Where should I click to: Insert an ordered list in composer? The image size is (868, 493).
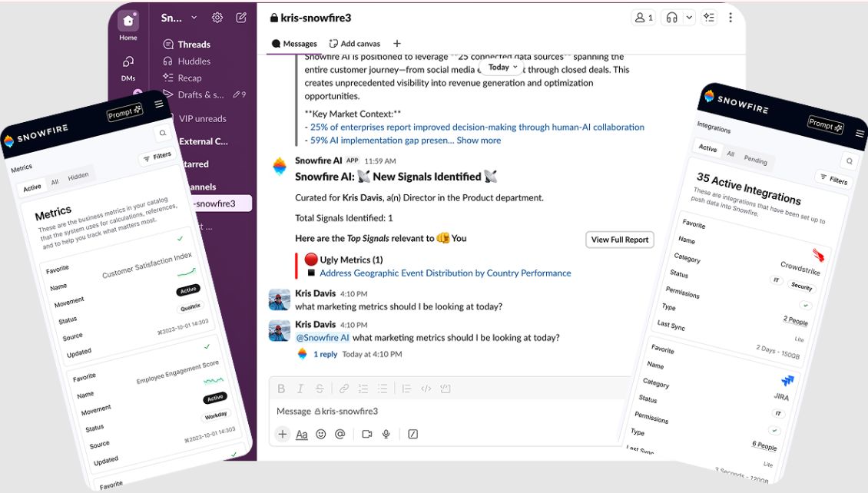pos(363,389)
